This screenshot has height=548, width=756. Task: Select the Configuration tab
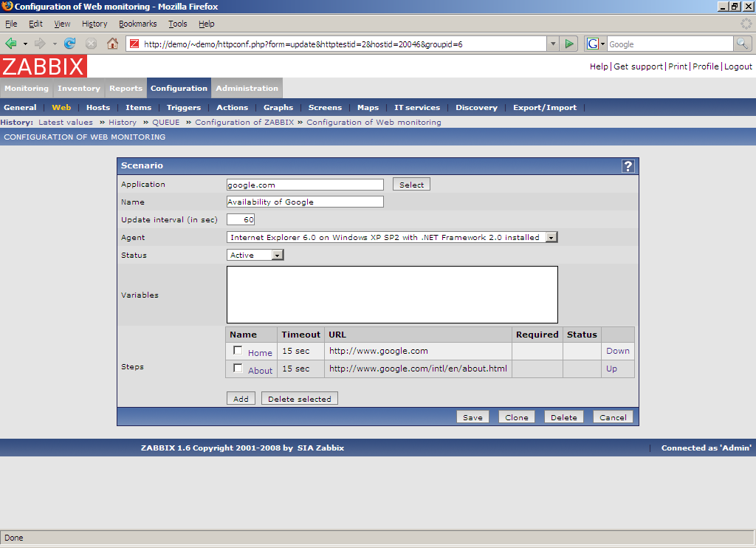[x=179, y=89]
